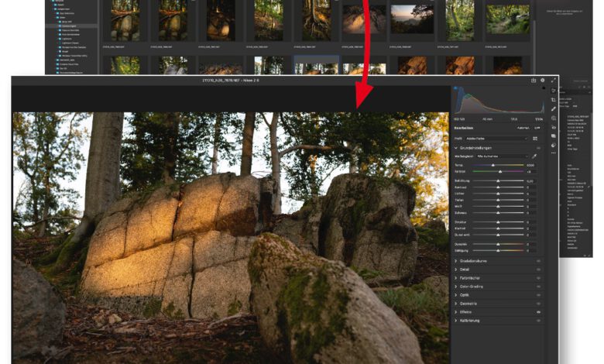Toggle visibility eye for Effekte panel
Screen dimensions: 604x364
point(538,312)
